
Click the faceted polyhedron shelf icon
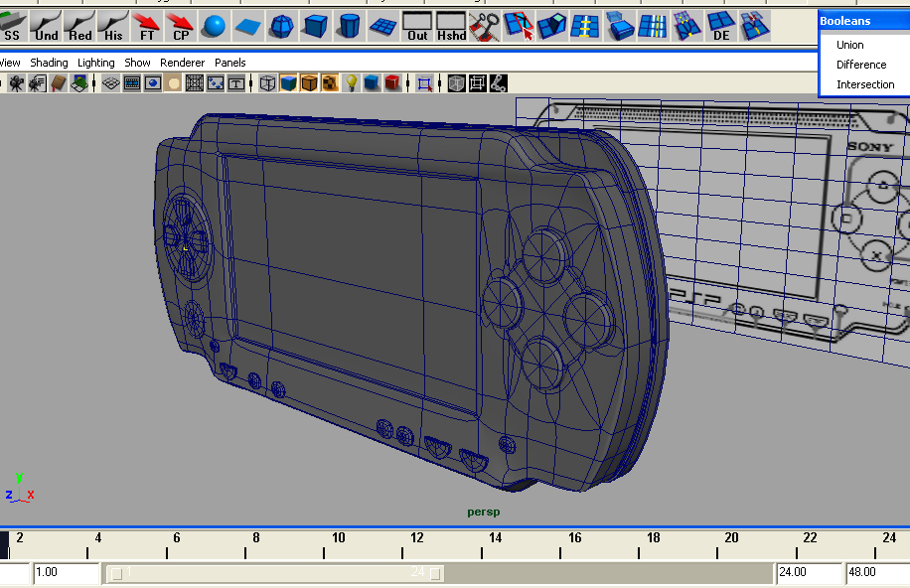tap(281, 26)
